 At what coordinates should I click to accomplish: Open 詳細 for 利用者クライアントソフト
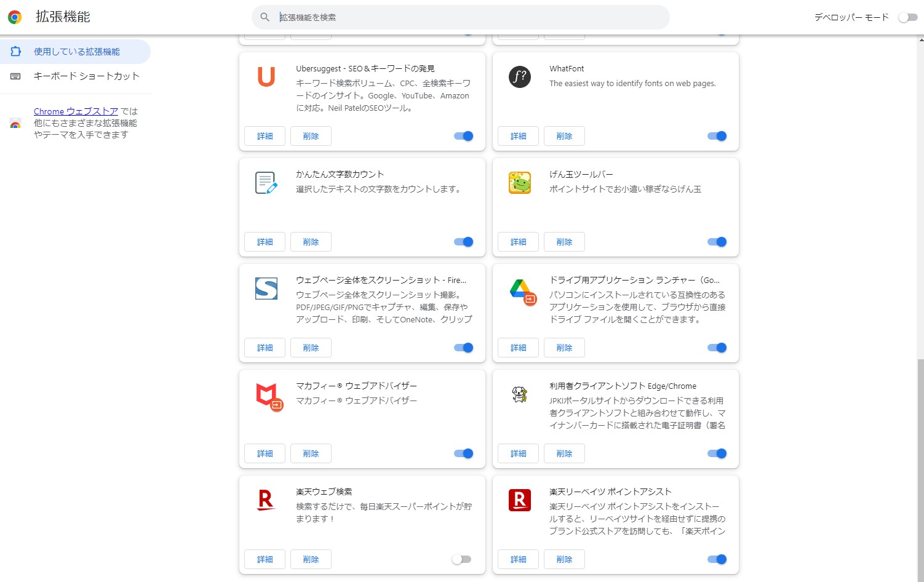click(519, 453)
